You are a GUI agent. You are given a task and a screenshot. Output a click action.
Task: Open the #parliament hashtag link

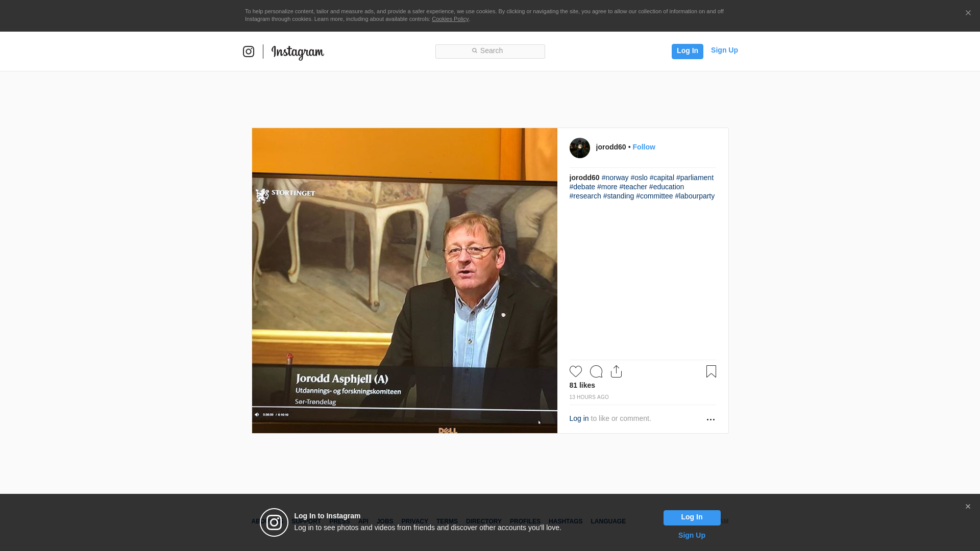[695, 178]
